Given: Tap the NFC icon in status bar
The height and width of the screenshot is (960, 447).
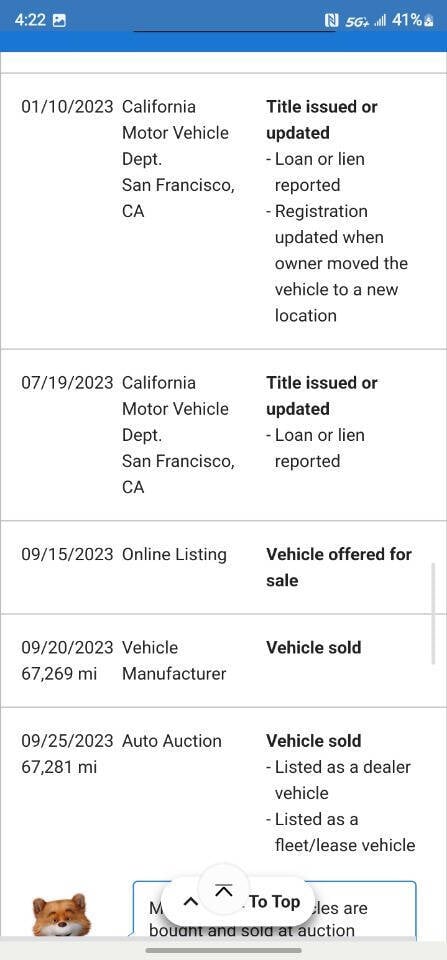Looking at the screenshot, I should click(x=331, y=21).
